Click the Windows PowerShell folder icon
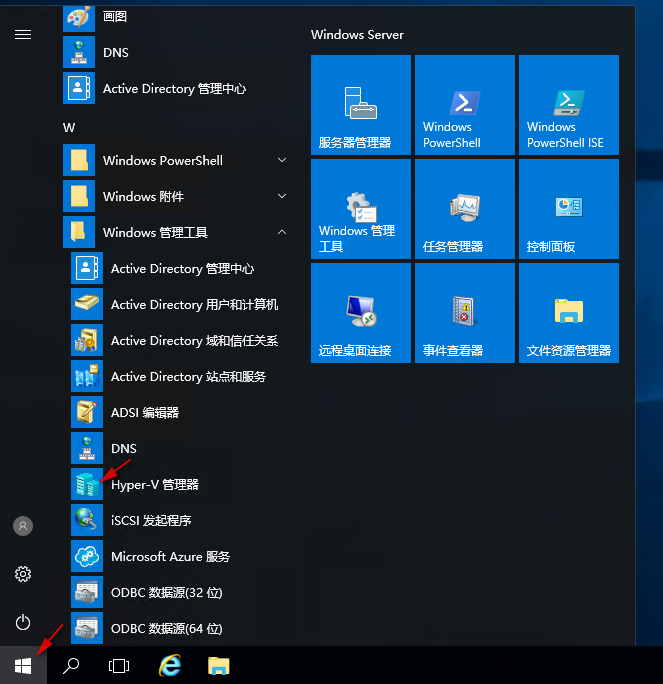Viewport: 663px width, 684px height. click(x=79, y=160)
